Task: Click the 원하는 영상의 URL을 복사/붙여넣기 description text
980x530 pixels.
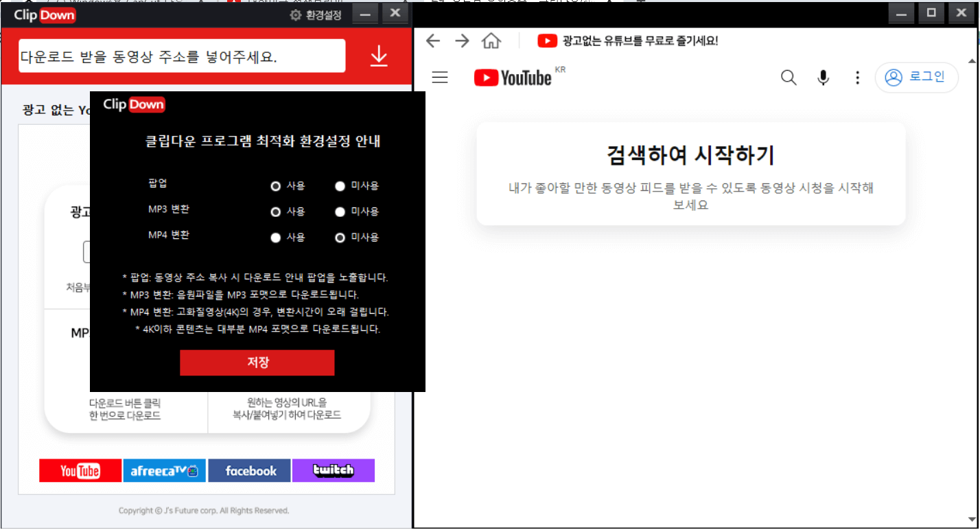Action: coord(287,409)
